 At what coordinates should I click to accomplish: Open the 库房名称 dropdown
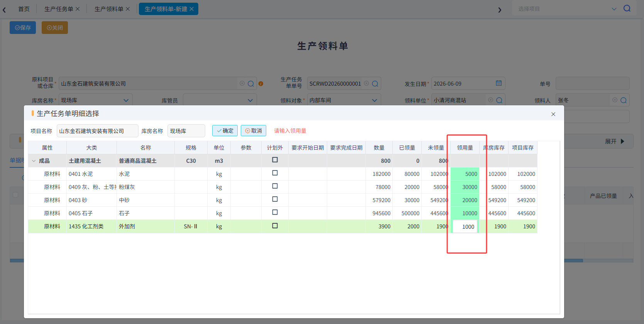pos(126,100)
